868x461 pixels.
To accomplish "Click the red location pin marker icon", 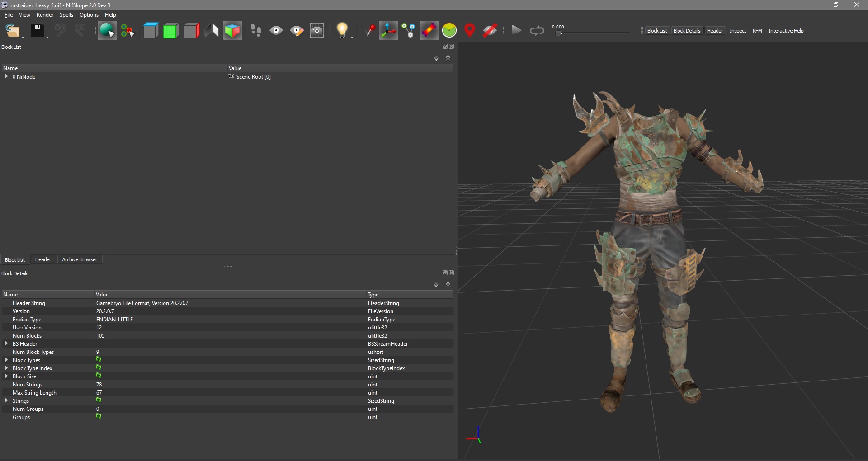I will click(470, 31).
